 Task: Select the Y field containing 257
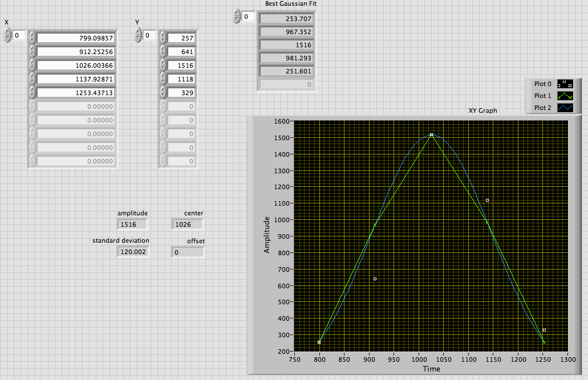point(181,38)
